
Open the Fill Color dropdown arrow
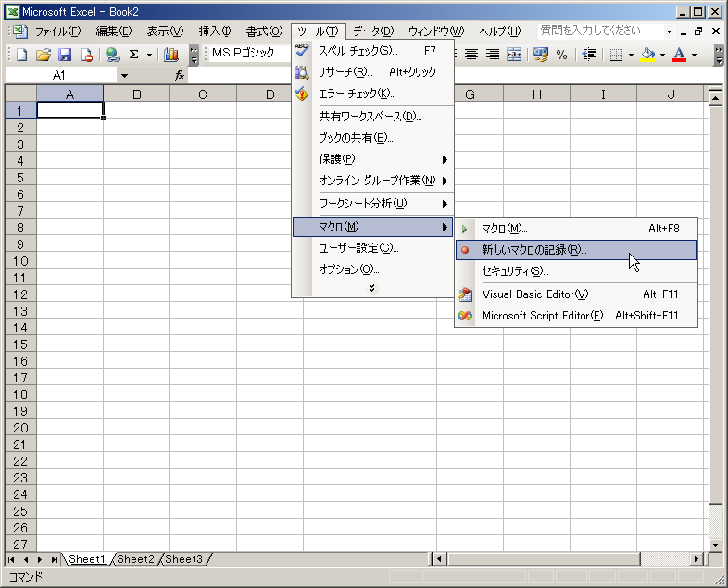click(662, 55)
